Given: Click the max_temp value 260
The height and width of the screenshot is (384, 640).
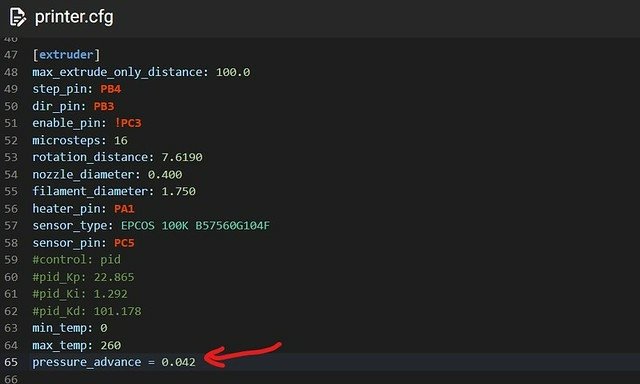Looking at the screenshot, I should [111, 345].
